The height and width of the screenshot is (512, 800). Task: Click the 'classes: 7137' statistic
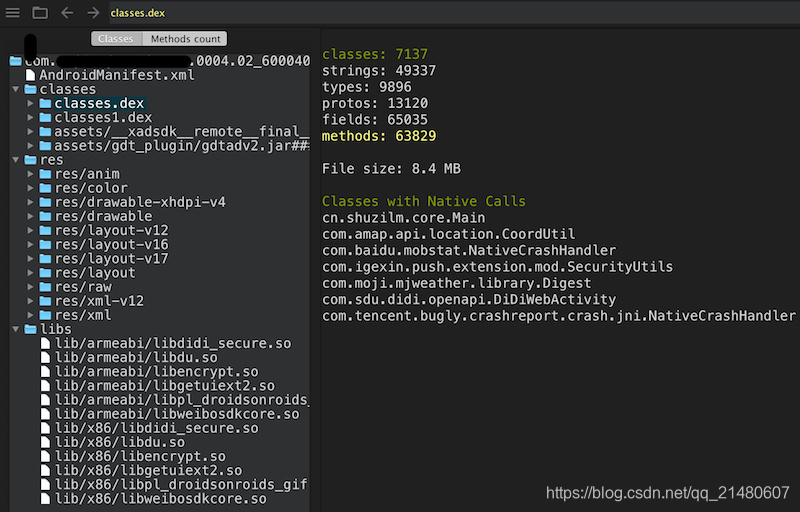375,54
